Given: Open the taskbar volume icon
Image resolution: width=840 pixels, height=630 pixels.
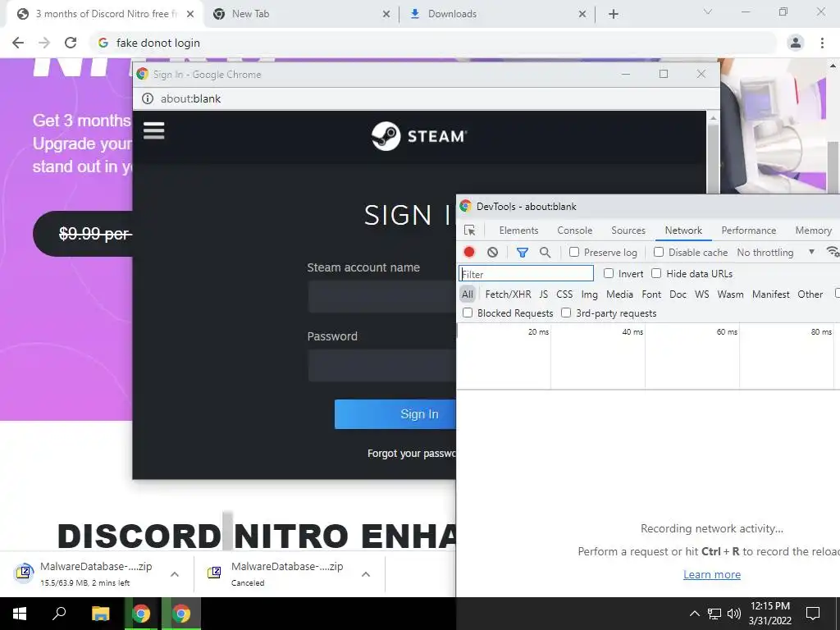Looking at the screenshot, I should tap(733, 614).
